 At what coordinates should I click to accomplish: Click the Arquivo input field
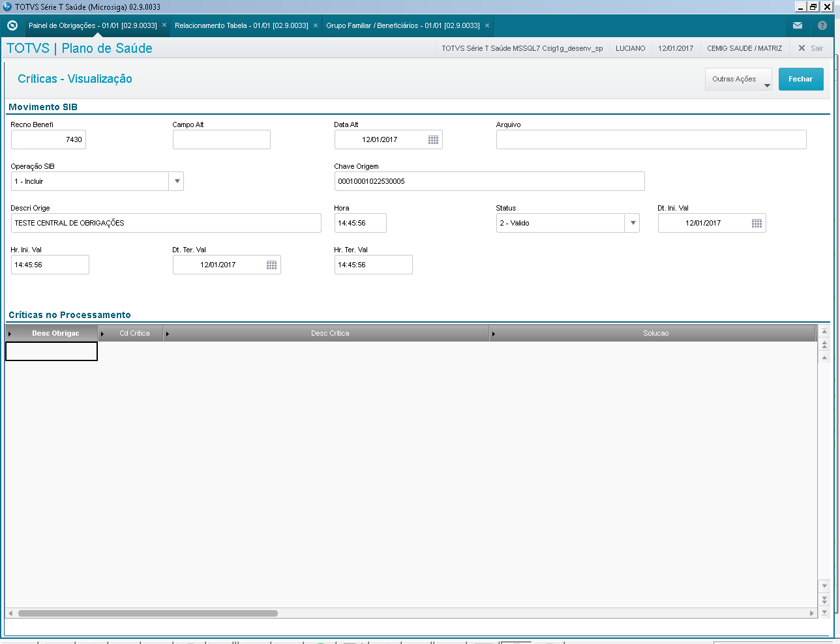coord(652,139)
